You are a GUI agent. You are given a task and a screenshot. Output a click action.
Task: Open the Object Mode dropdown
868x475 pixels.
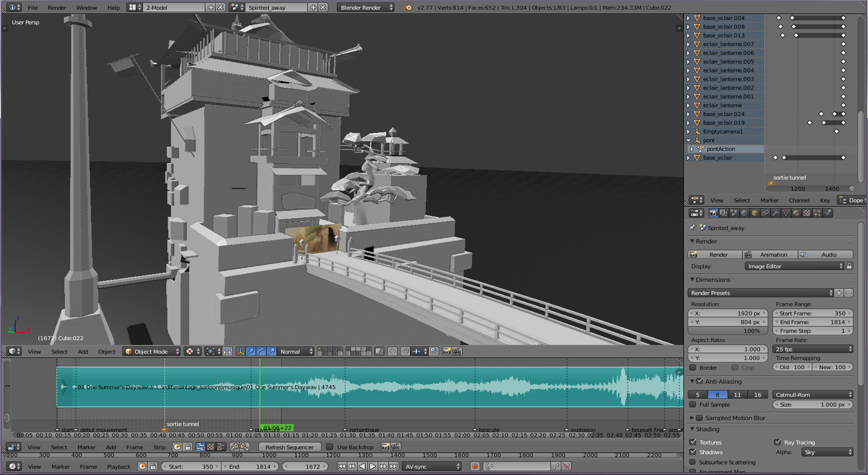tap(151, 351)
